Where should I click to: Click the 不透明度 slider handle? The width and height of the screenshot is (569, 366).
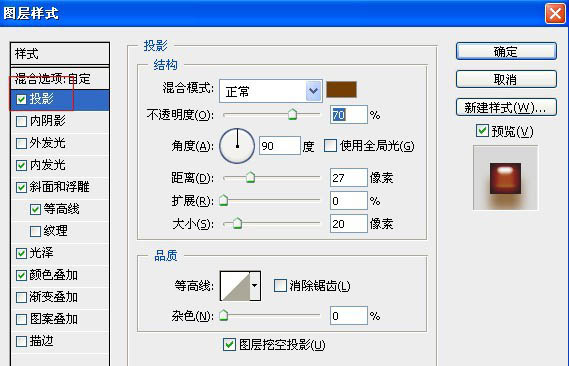coord(292,114)
